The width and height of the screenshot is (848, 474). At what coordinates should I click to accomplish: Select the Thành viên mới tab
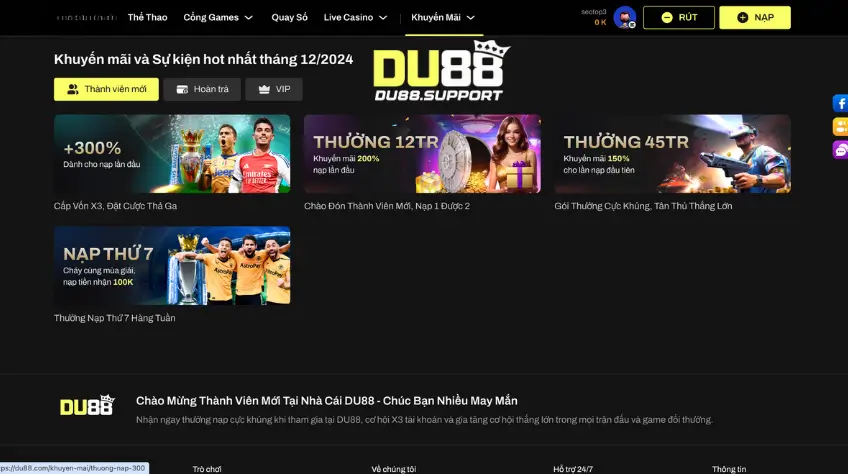(x=107, y=89)
